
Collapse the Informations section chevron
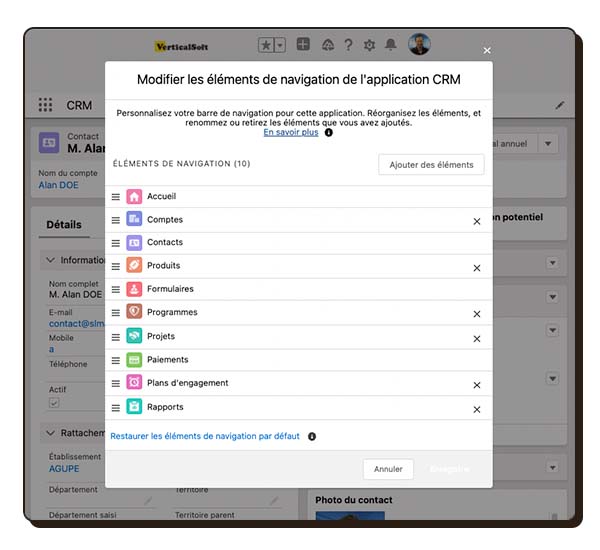51,260
